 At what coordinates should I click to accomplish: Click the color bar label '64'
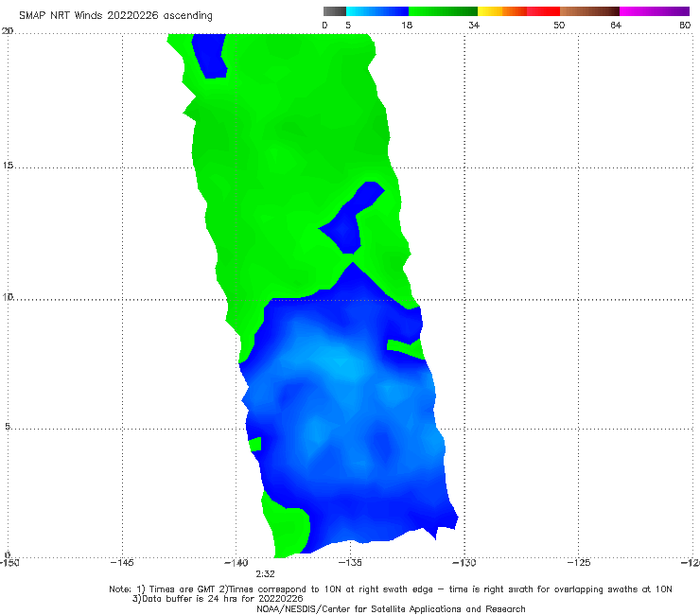coord(616,25)
